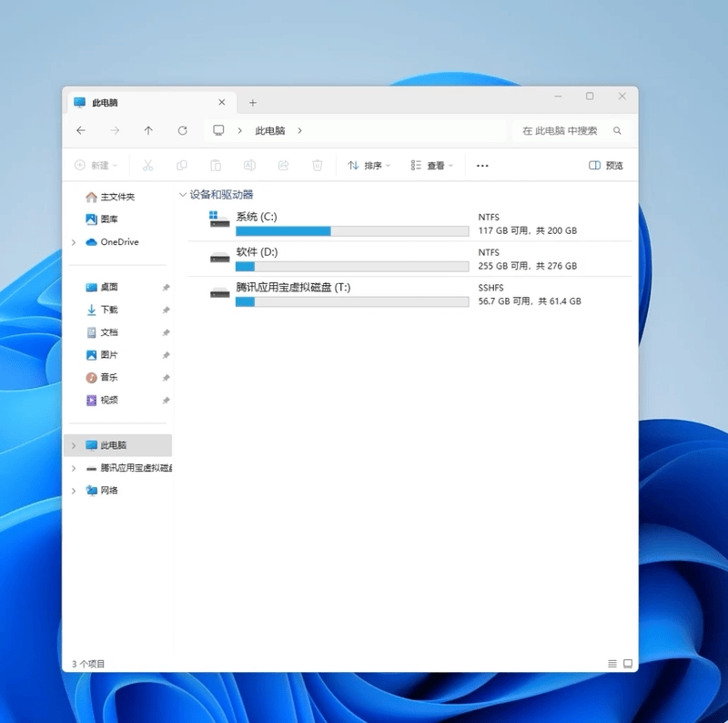Screen dimensions: 728x723
Task: Select the 系统 (C:) drive
Action: pos(409,223)
